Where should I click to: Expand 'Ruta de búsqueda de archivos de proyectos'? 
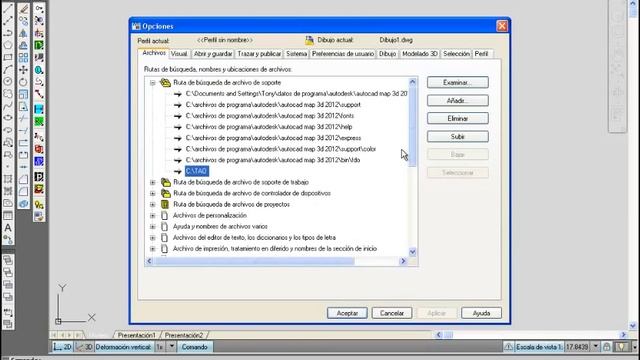coord(152,204)
